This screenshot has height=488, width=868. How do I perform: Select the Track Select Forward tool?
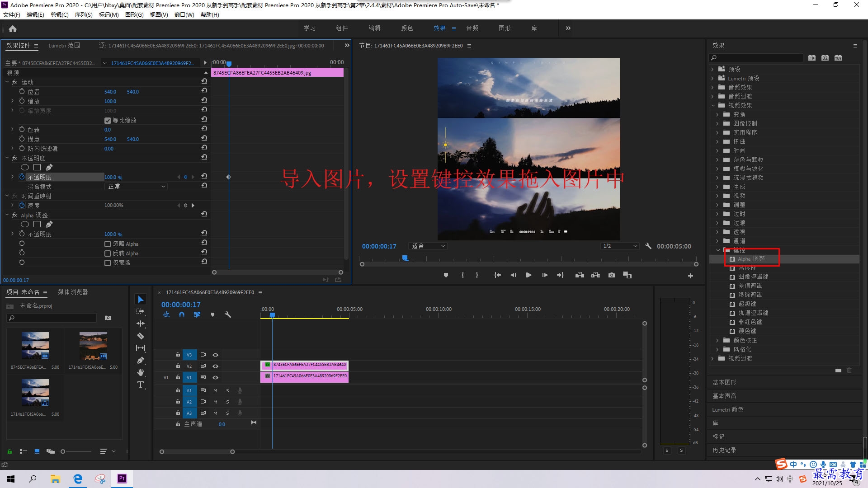(x=141, y=311)
